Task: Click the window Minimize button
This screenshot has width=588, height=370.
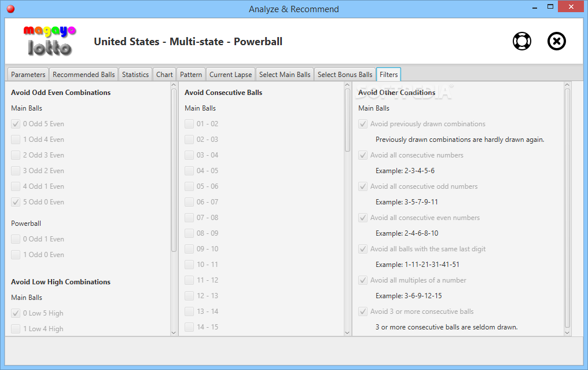Action: (535, 7)
